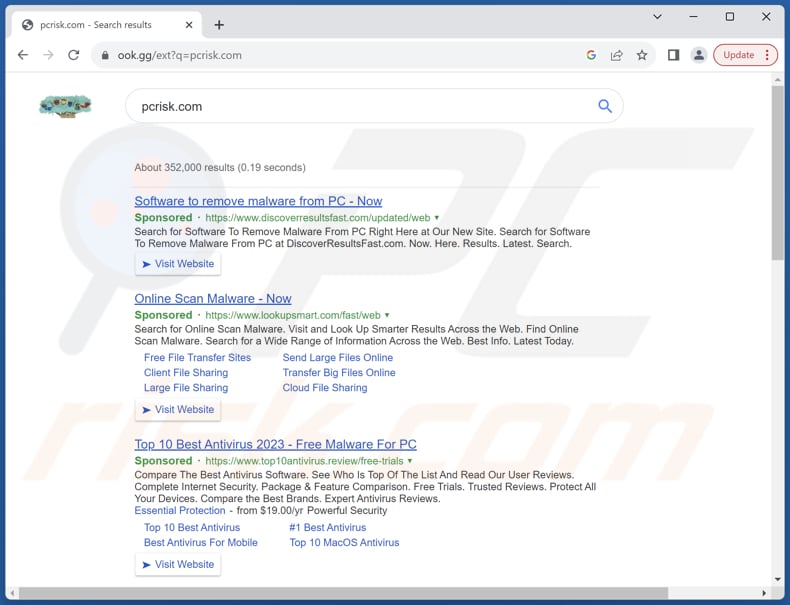Click the horizontal scrollbar thumb

point(344,593)
